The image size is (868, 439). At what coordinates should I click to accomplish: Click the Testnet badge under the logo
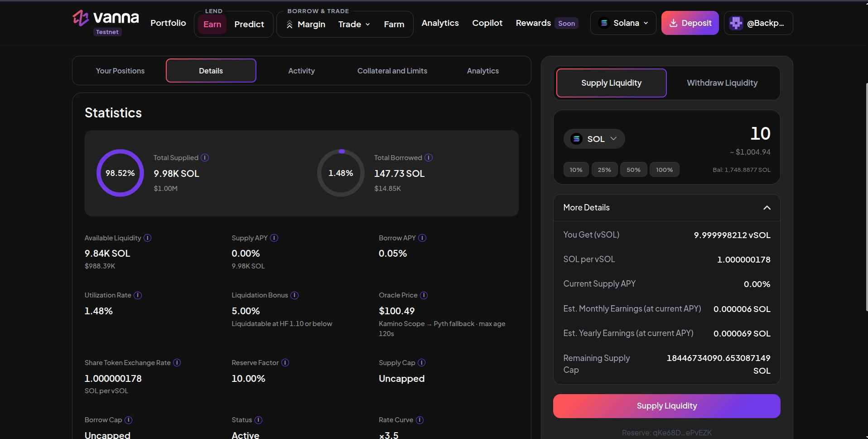(x=107, y=32)
